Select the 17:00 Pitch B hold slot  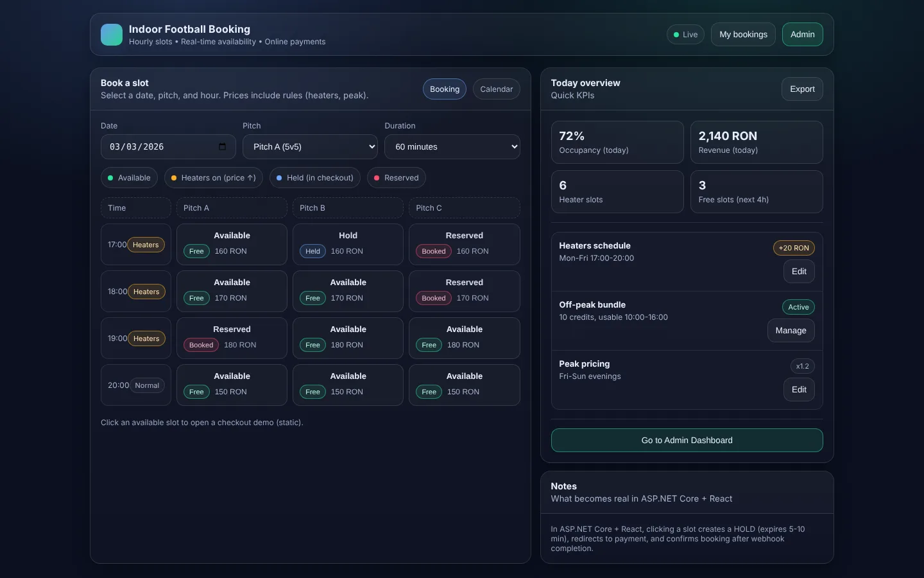348,245
